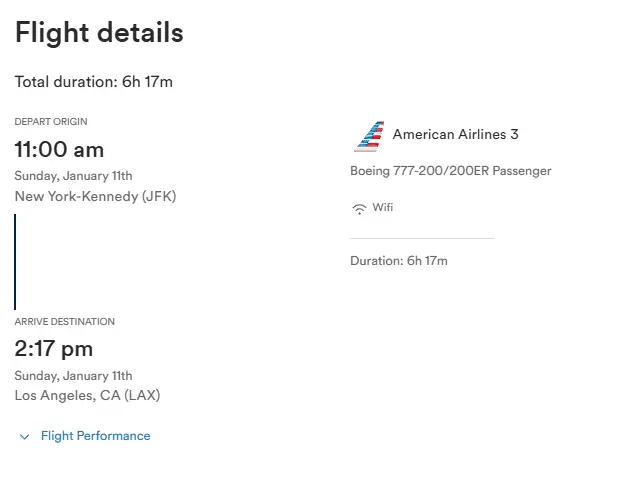Click the Wifi signal icon

359,209
